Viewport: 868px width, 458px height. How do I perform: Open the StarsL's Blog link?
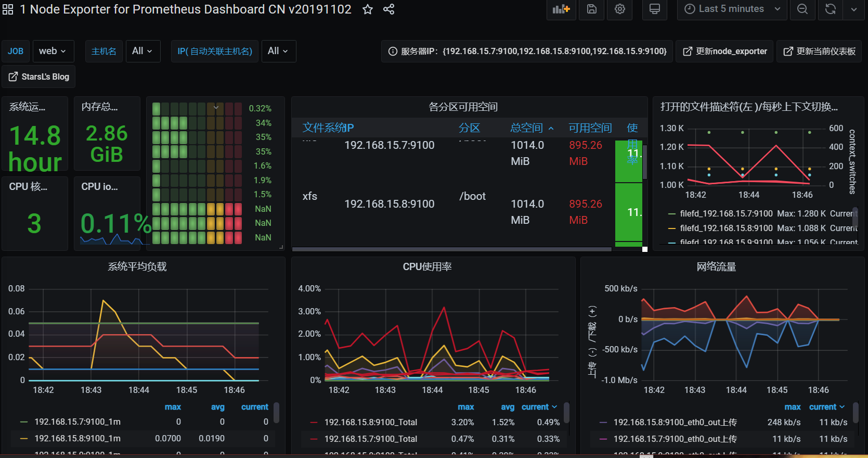tap(39, 77)
